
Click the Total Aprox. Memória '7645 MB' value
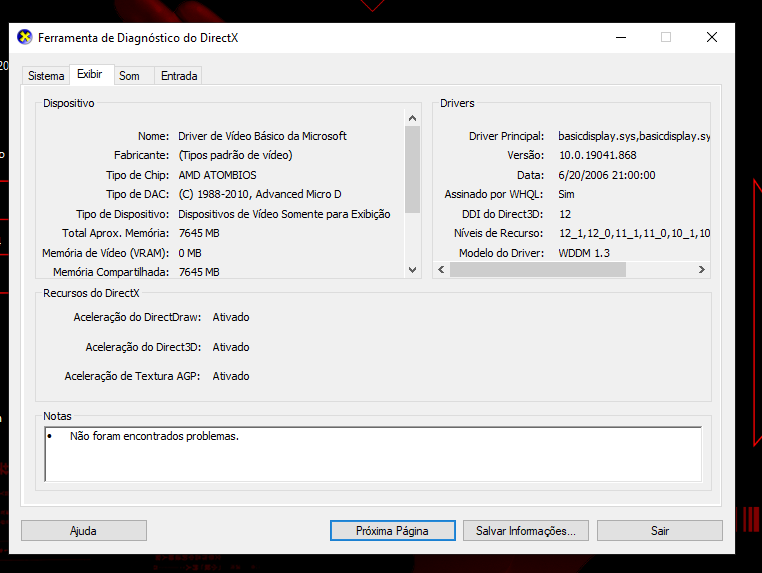click(199, 233)
